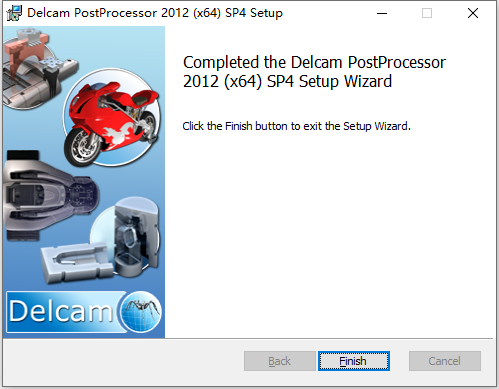This screenshot has height=389, width=499.
Task: Click the window title 'Delcam PostProcessor 2012 (x64) SP4 Setup'
Action: click(x=155, y=13)
